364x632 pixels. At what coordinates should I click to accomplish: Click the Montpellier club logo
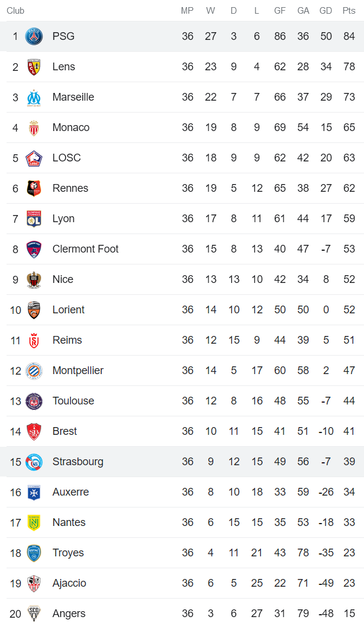34,371
